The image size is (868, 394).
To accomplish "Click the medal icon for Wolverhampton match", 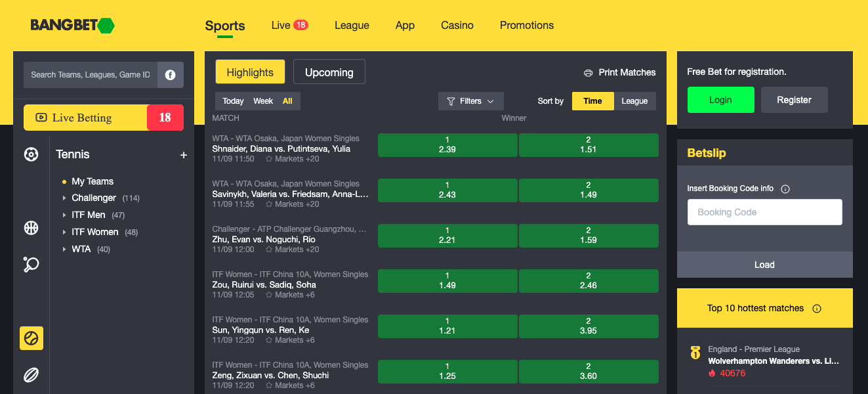I will [695, 353].
